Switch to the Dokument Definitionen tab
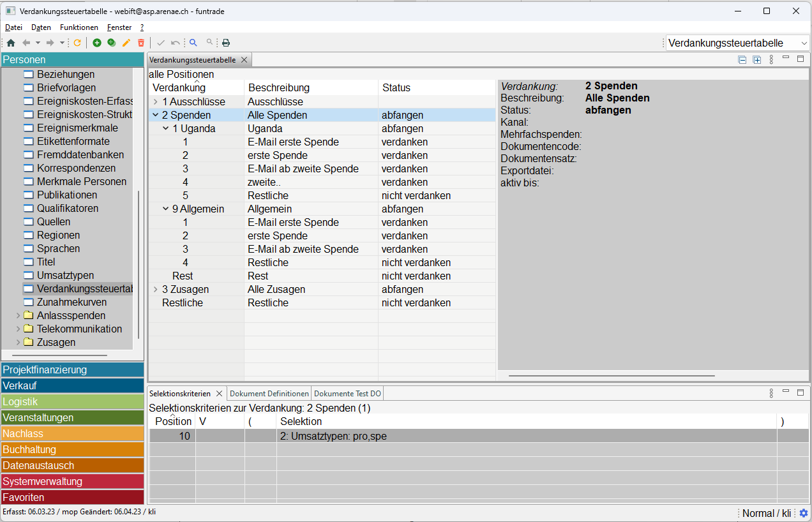 pos(269,394)
